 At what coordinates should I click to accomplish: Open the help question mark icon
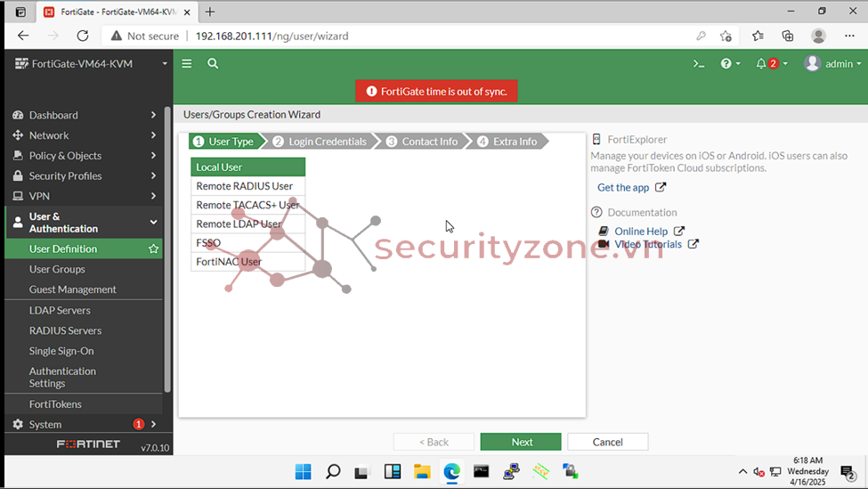click(726, 64)
